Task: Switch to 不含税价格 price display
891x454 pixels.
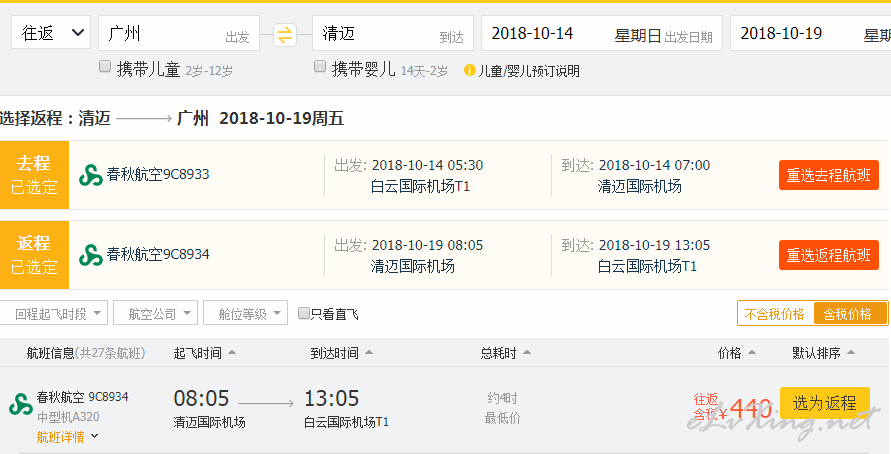Action: pyautogui.click(x=775, y=314)
